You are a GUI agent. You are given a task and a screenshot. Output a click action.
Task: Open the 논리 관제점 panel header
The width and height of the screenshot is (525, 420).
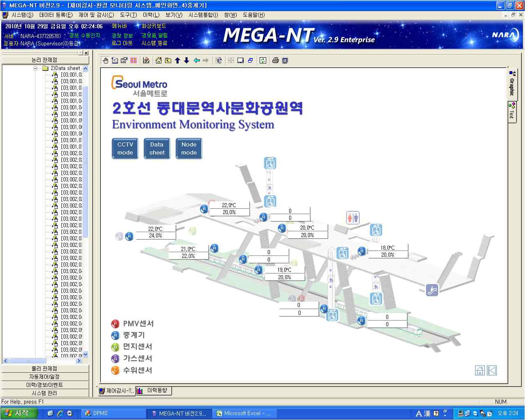click(x=44, y=60)
